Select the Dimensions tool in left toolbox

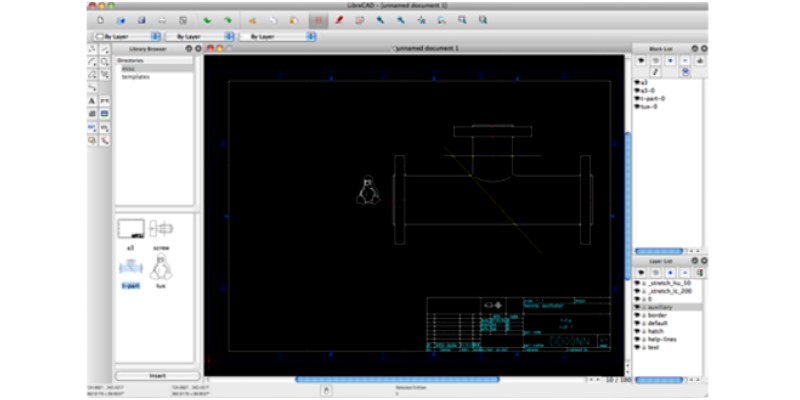(x=105, y=101)
